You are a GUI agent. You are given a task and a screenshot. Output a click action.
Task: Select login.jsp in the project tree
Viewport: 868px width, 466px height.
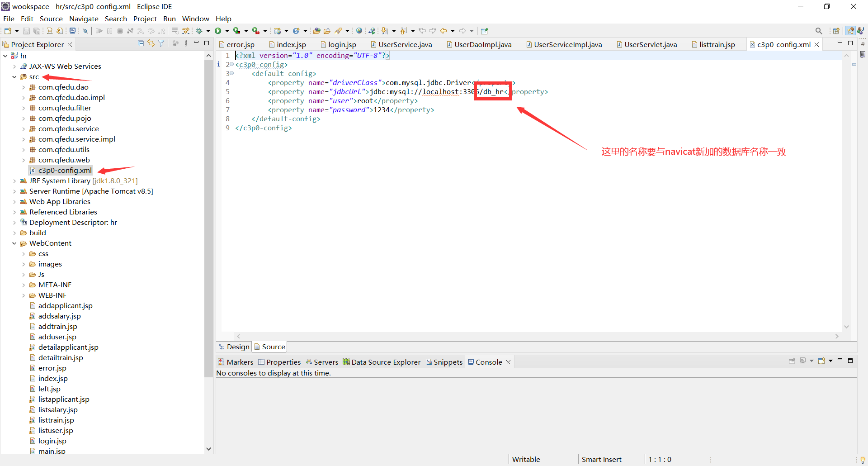click(48, 441)
